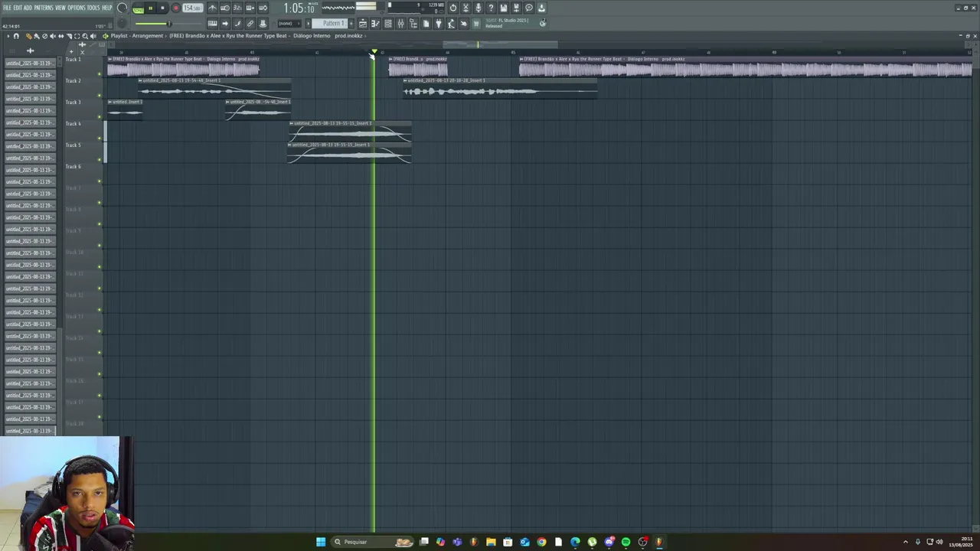Click the microphone one-click recording icon
This screenshot has height=551, width=980.
coord(479,8)
